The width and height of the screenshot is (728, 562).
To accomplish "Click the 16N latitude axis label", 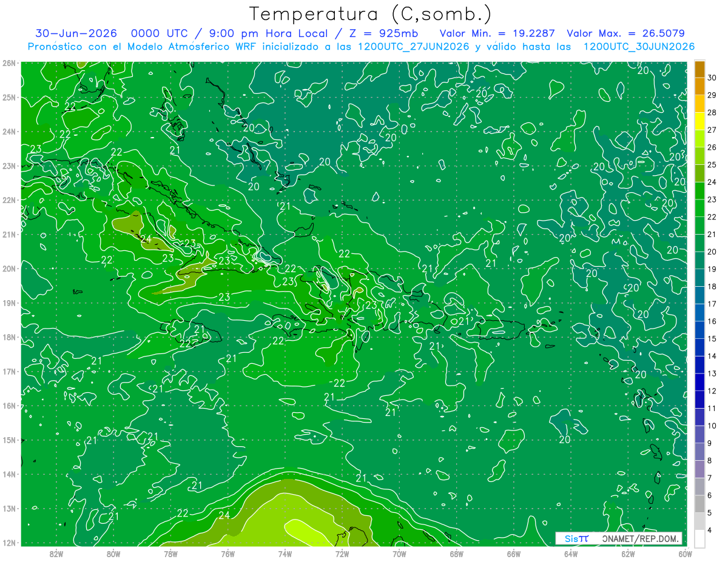I will coord(9,406).
